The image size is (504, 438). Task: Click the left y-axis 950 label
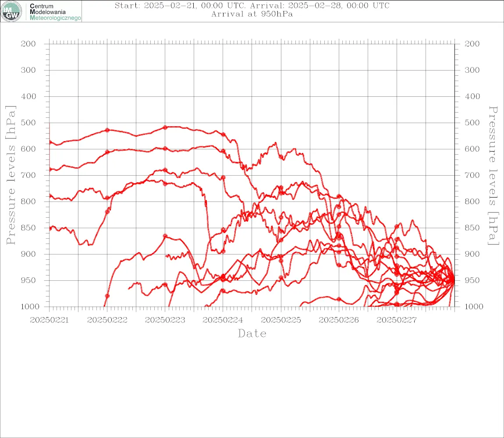(28, 280)
